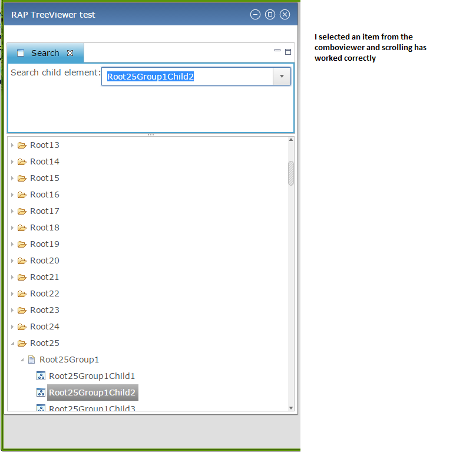This screenshot has height=455, width=476.
Task: Select the Root25Group1Child3 tree item
Action: [x=92, y=408]
